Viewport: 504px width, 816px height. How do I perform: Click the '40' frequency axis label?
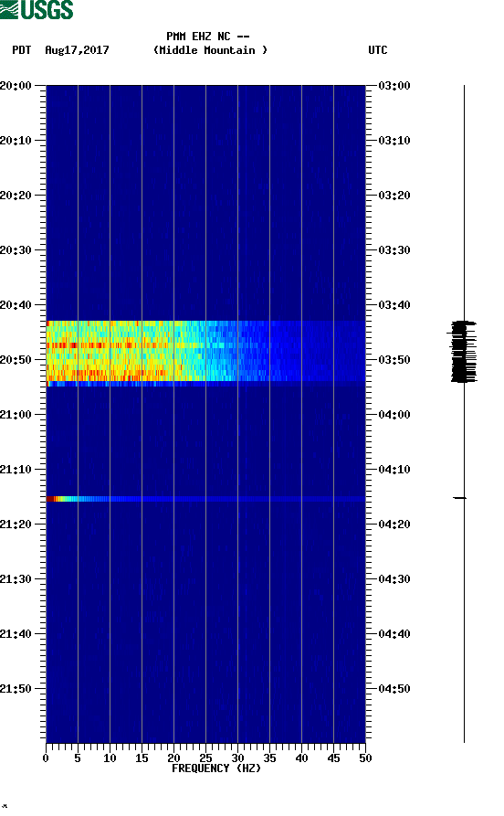click(301, 758)
